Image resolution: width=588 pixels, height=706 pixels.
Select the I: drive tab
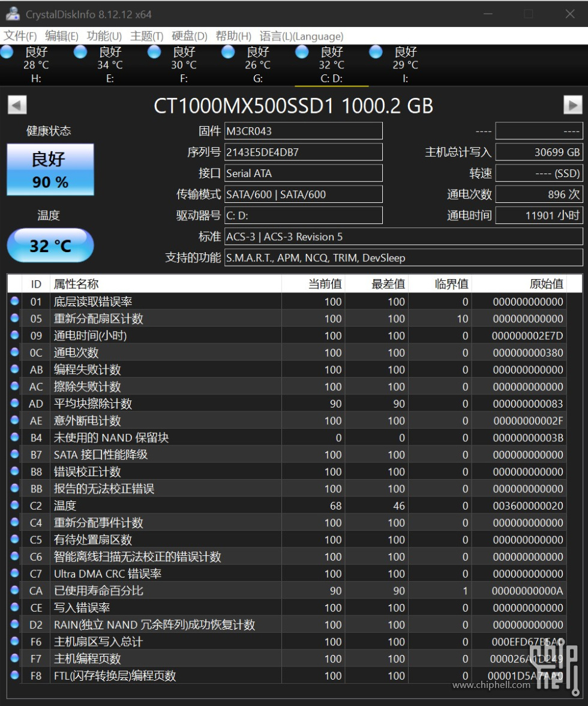(x=406, y=65)
